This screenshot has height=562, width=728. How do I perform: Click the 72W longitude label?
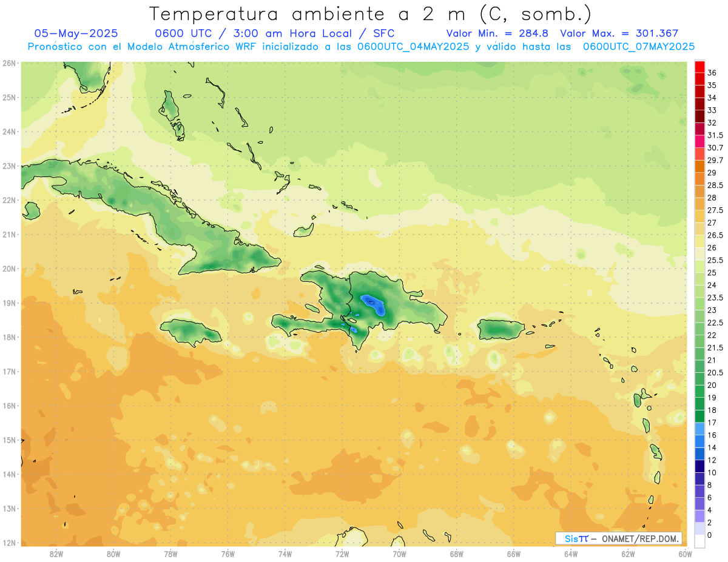point(342,554)
